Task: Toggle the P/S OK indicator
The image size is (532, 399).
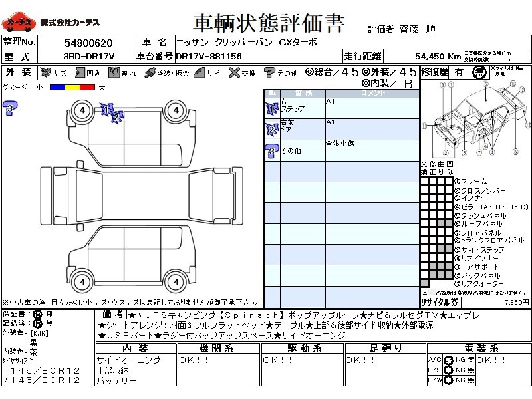Action: [448, 370]
